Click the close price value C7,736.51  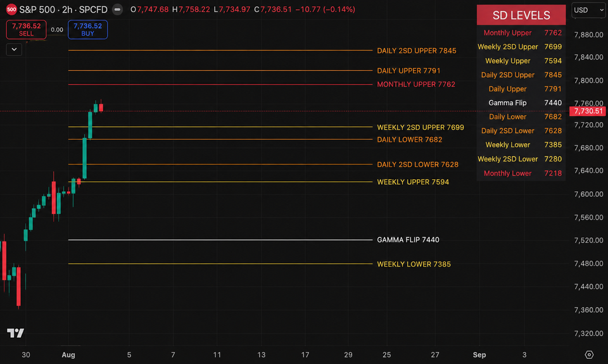272,9
